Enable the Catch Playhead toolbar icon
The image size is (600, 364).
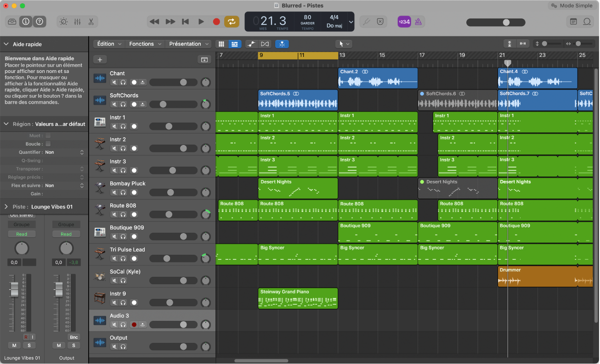(282, 44)
